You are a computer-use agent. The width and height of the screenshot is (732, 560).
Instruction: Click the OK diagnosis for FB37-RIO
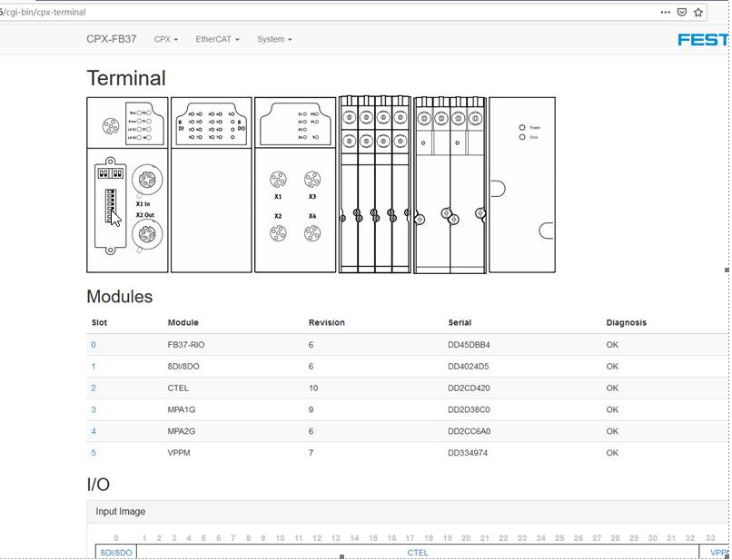point(612,345)
